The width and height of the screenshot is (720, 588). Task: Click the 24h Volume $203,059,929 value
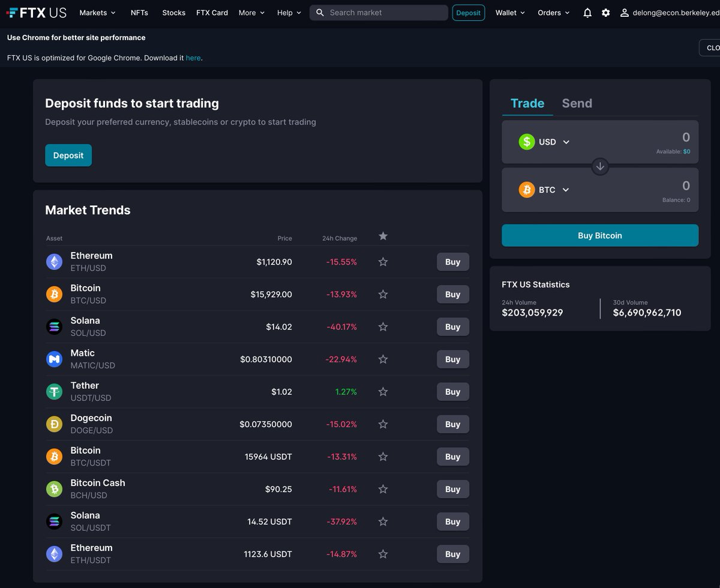[532, 313]
